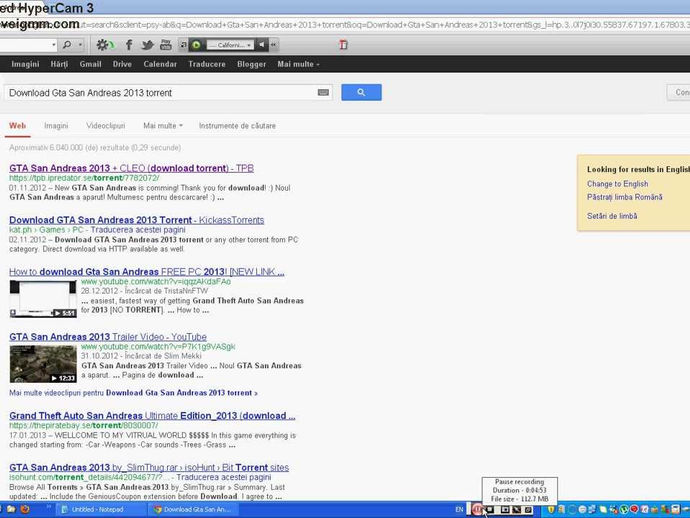Click the EN language indicator in taskbar
This screenshot has height=518, width=690.
coord(459,510)
